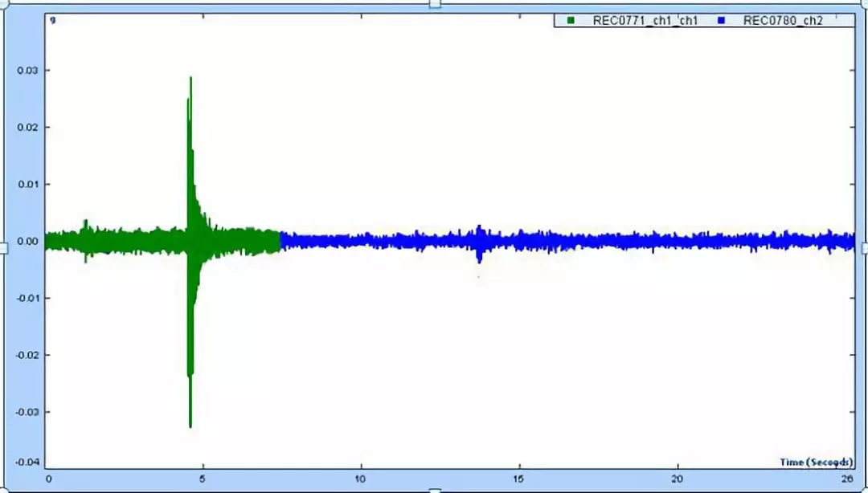Click the negative trough of the green spike

(x=190, y=425)
